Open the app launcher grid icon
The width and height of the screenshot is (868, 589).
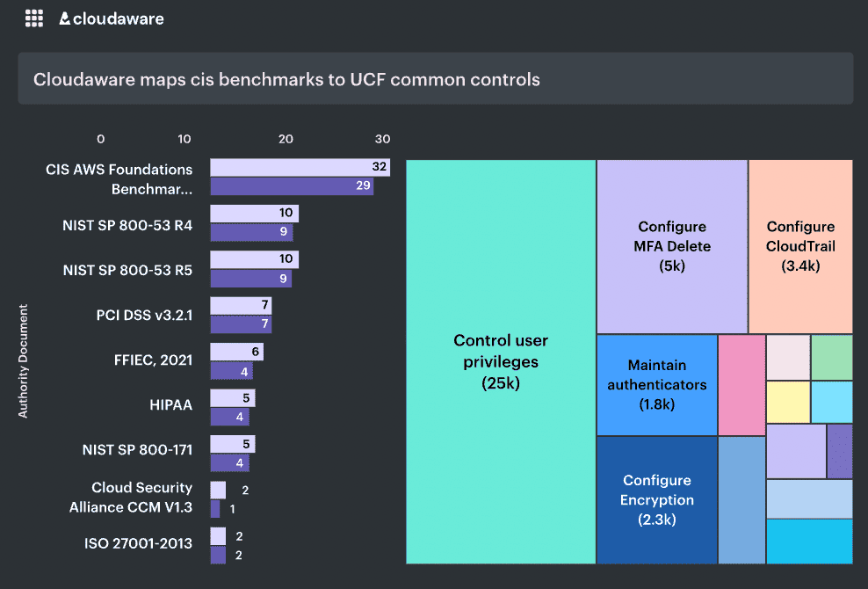[x=33, y=18]
